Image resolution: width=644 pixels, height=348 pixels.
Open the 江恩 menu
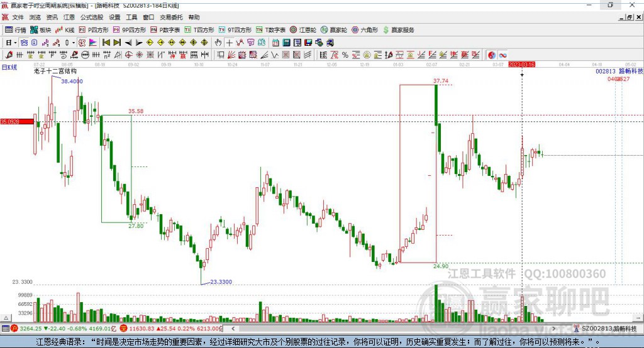[x=69, y=17]
